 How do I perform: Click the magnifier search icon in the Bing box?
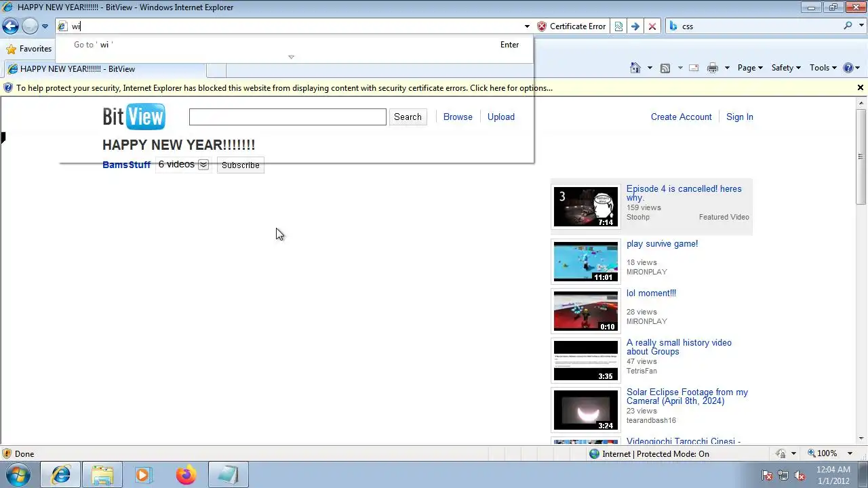coord(848,26)
